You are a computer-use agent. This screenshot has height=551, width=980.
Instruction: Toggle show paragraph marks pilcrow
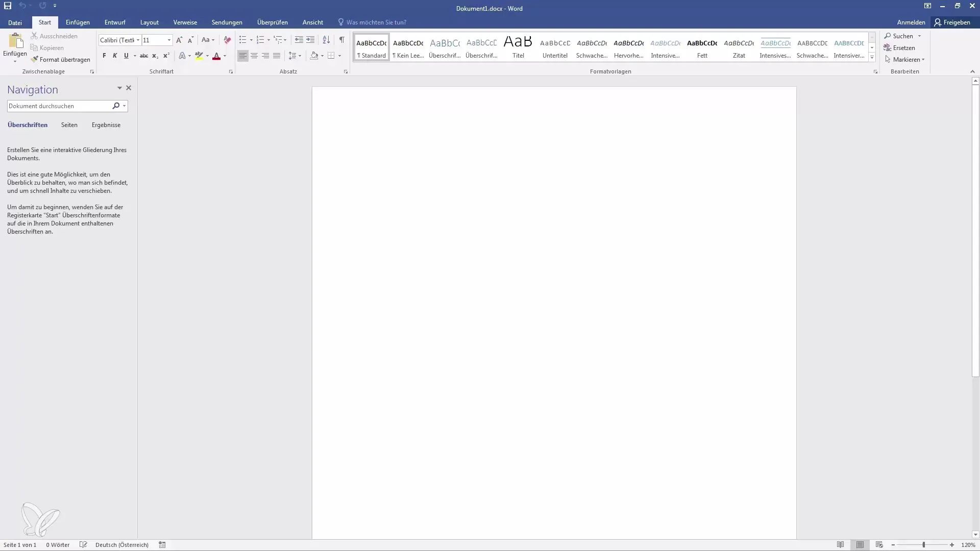342,40
